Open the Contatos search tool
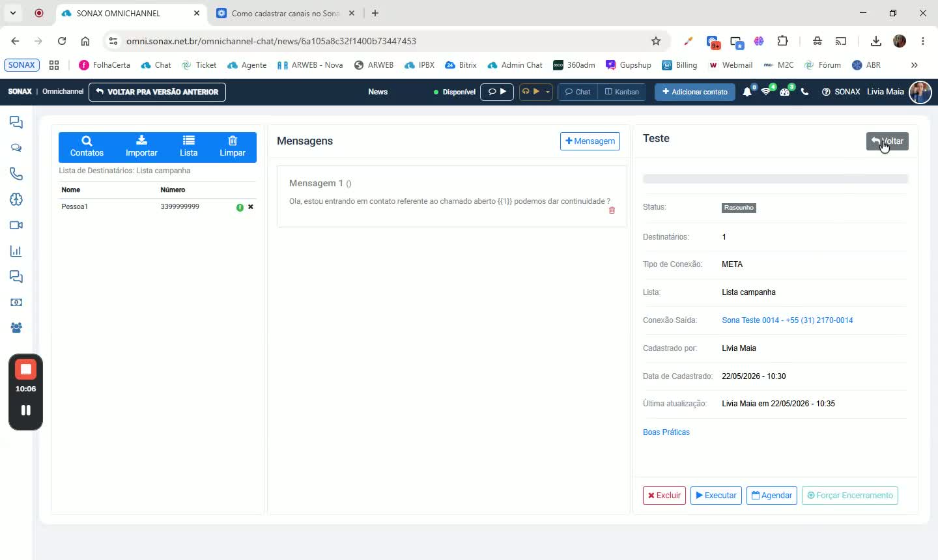This screenshot has width=938, height=560. coord(87,147)
